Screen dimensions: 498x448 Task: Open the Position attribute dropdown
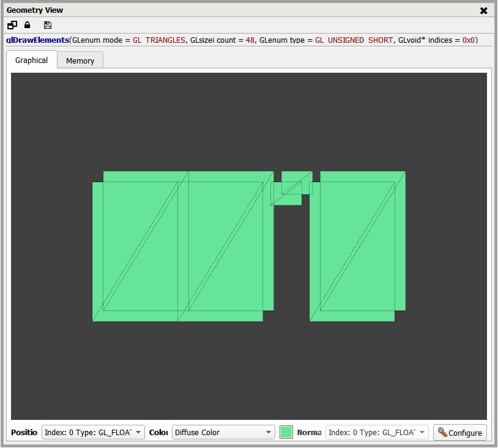pyautogui.click(x=93, y=432)
